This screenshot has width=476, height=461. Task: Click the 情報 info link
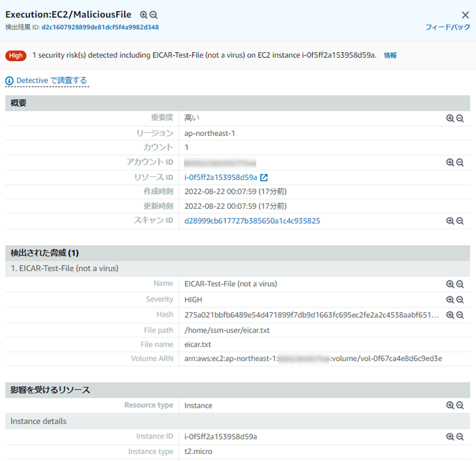pyautogui.click(x=390, y=55)
